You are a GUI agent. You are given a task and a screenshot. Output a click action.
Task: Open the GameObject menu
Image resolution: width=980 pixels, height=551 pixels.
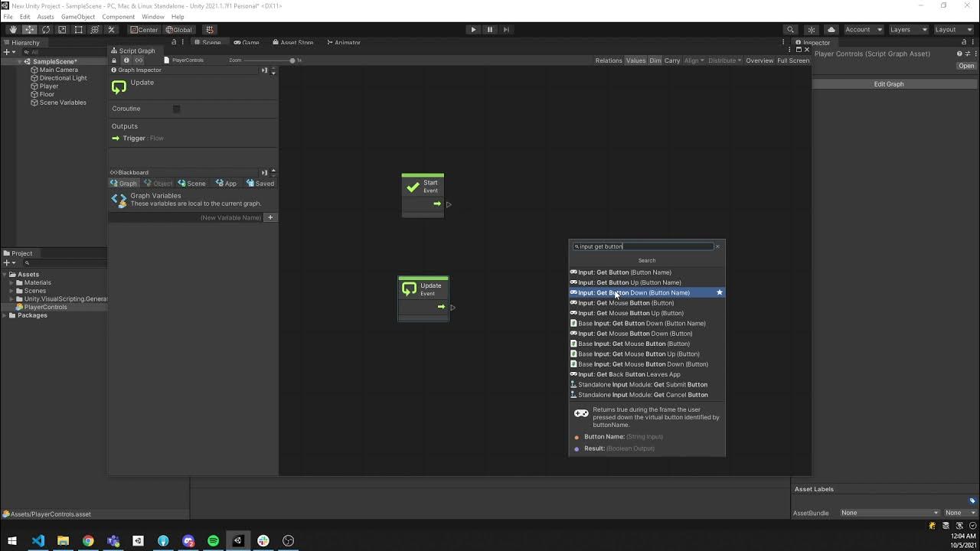tap(78, 17)
